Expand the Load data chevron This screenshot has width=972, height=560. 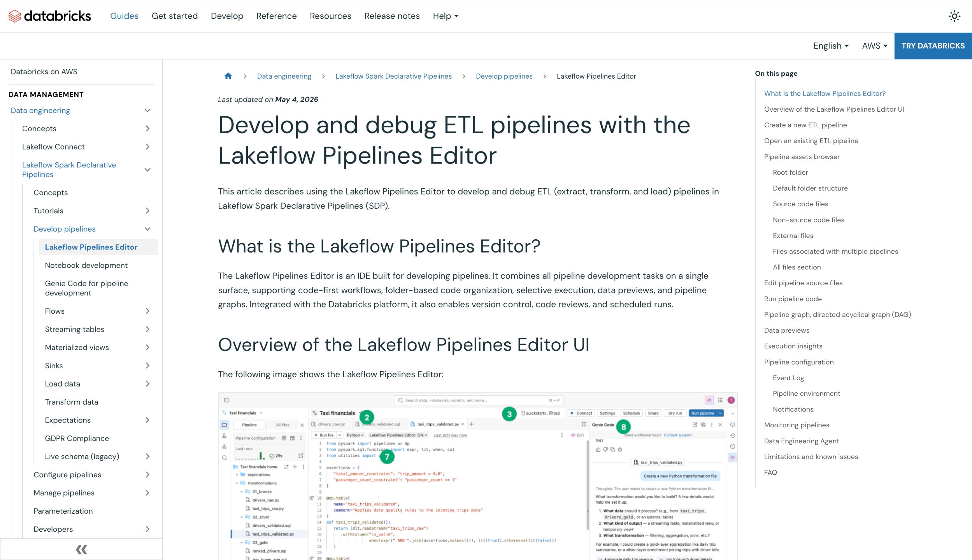[147, 384]
